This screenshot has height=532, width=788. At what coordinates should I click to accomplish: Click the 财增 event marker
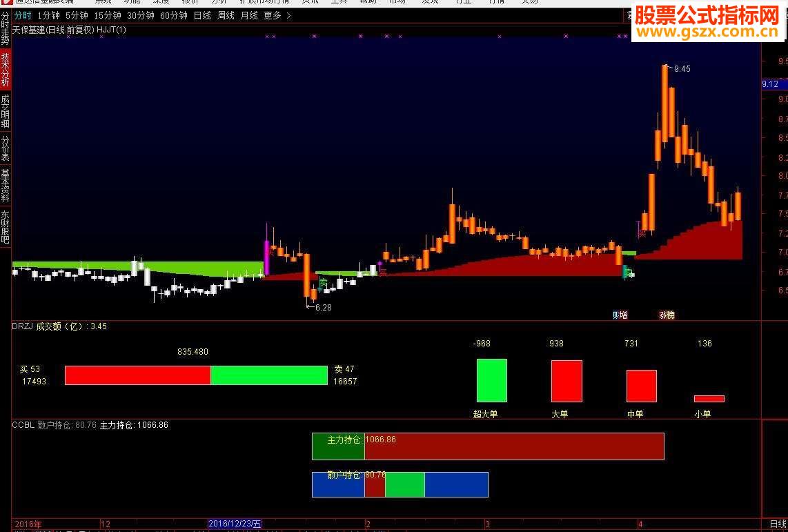pyautogui.click(x=620, y=315)
